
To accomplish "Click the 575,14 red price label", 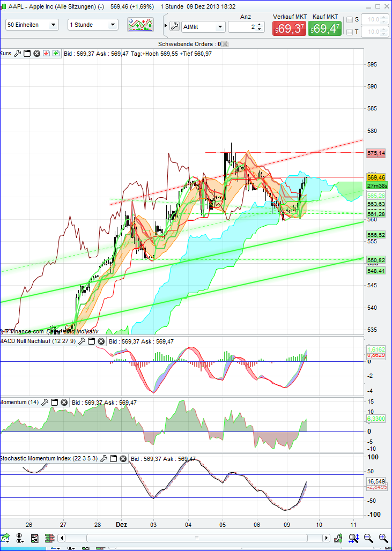I will [x=377, y=153].
